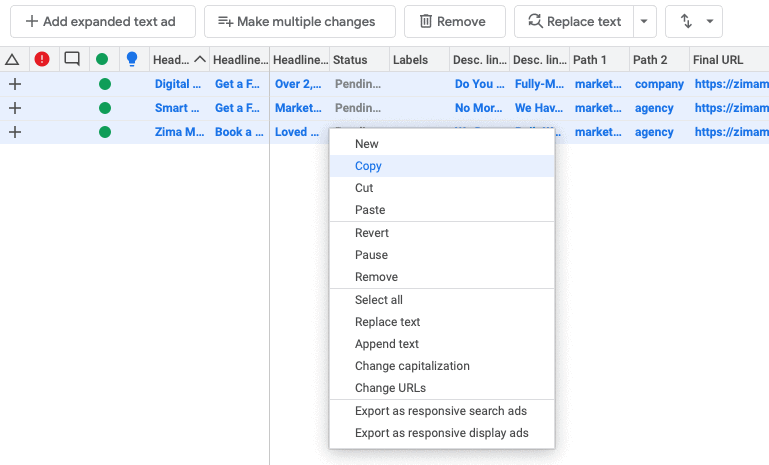Click the comment bubble column icon
Screen dimensions: 769x465
pyautogui.click(x=72, y=60)
